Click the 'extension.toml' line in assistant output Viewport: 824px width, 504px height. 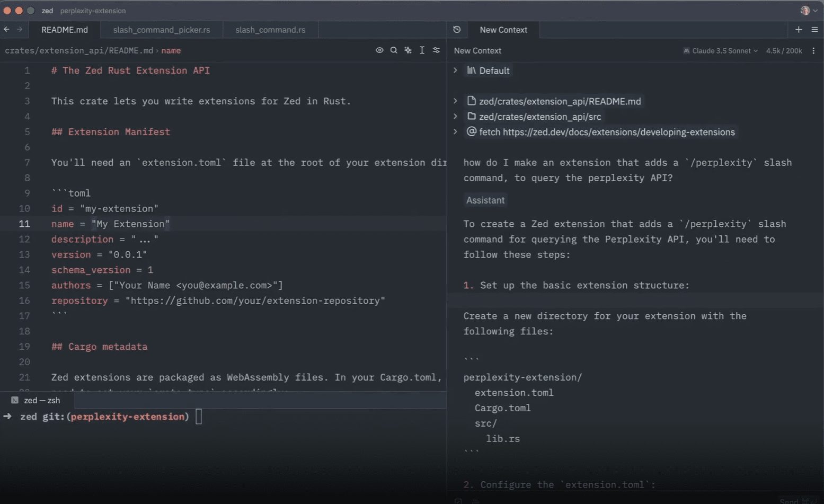514,393
